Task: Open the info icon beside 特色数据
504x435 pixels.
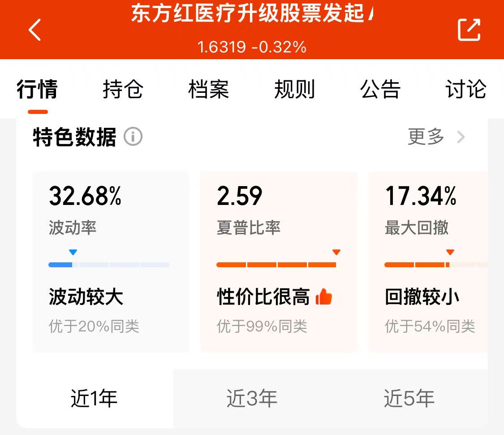Action: (133, 137)
